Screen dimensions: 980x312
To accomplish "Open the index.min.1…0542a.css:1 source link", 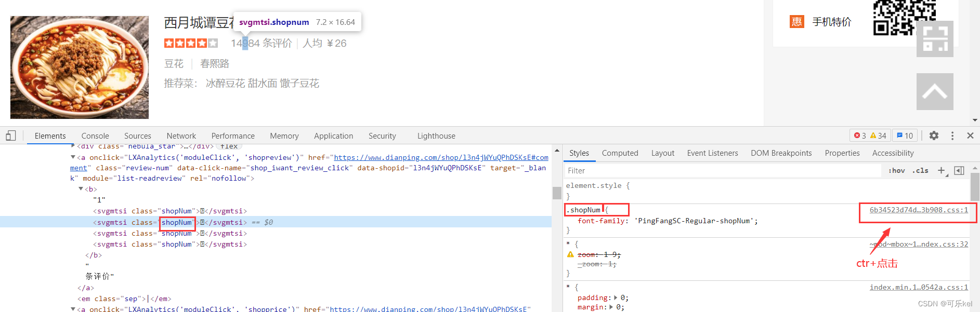I will (919, 287).
